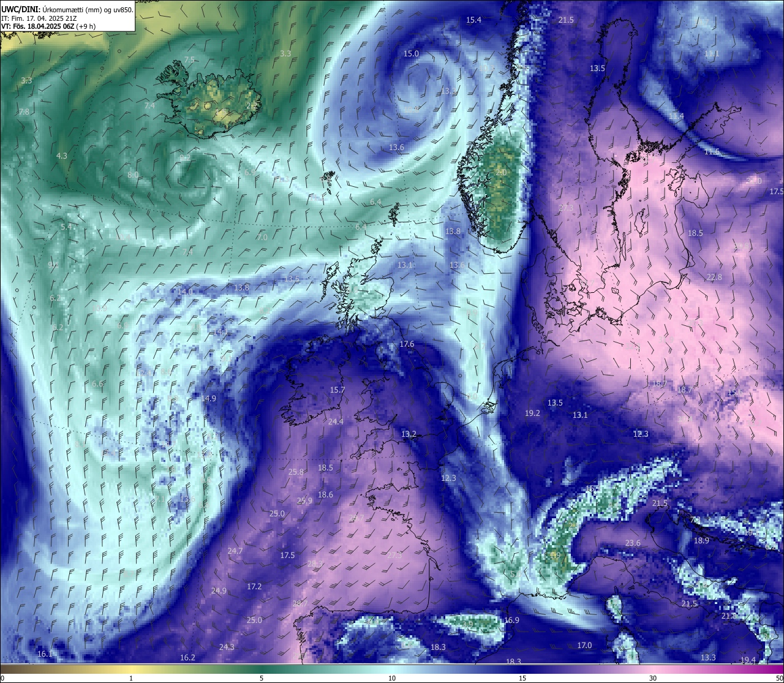This screenshot has width=784, height=683.
Task: Click the map value 24.4
Action: (336, 422)
